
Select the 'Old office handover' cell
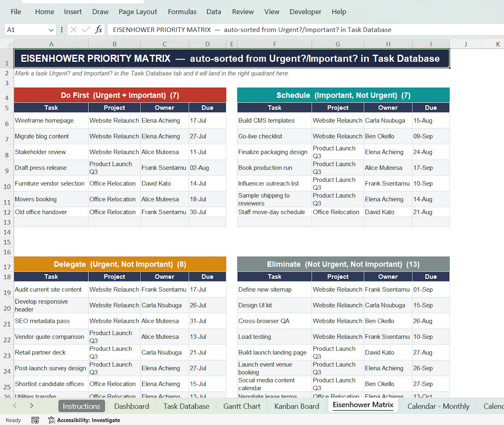[51, 212]
